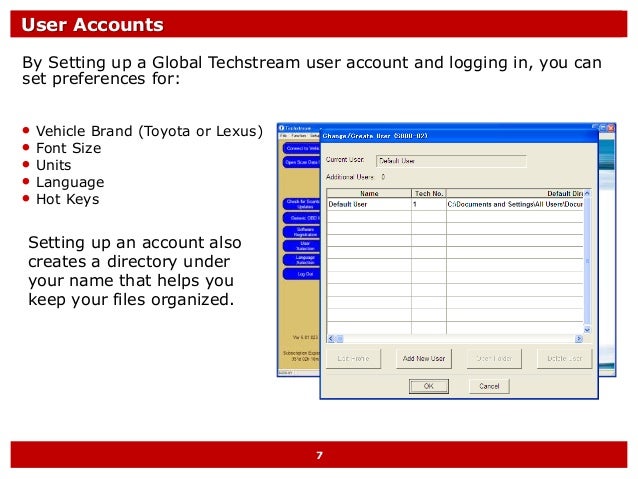Image resolution: width=638 pixels, height=479 pixels.
Task: Click Check for Scantool Updates button
Action: [302, 204]
